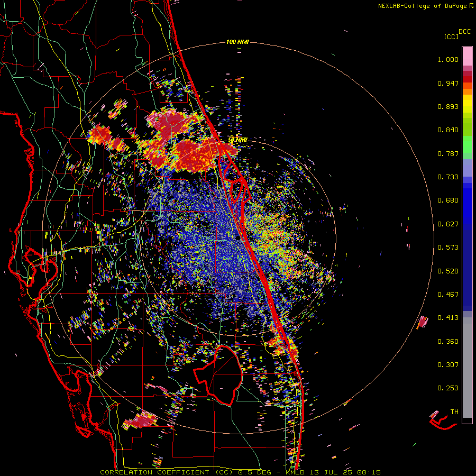The height and width of the screenshot is (476, 476).
Task: Click the 0.947 legend value
Action: pos(448,83)
